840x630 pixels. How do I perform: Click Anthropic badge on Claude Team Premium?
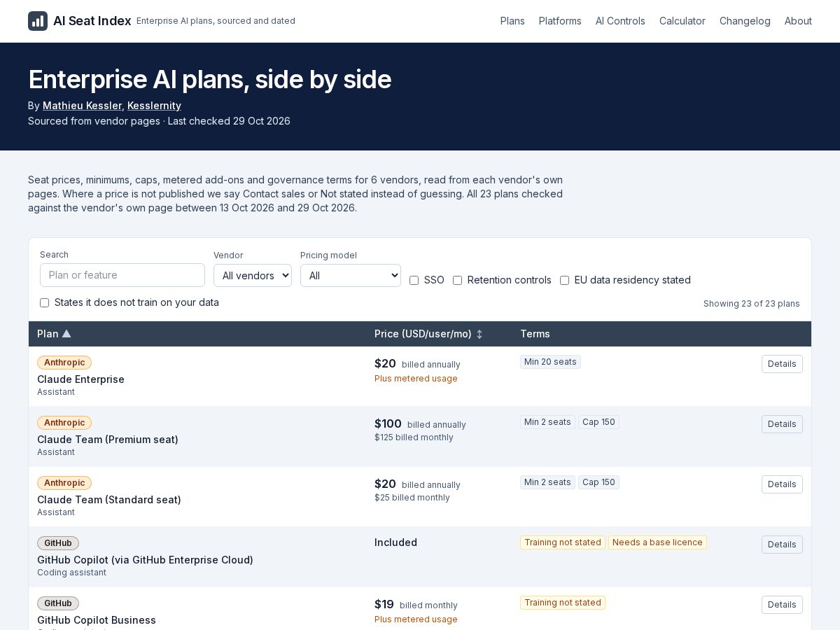coord(64,423)
